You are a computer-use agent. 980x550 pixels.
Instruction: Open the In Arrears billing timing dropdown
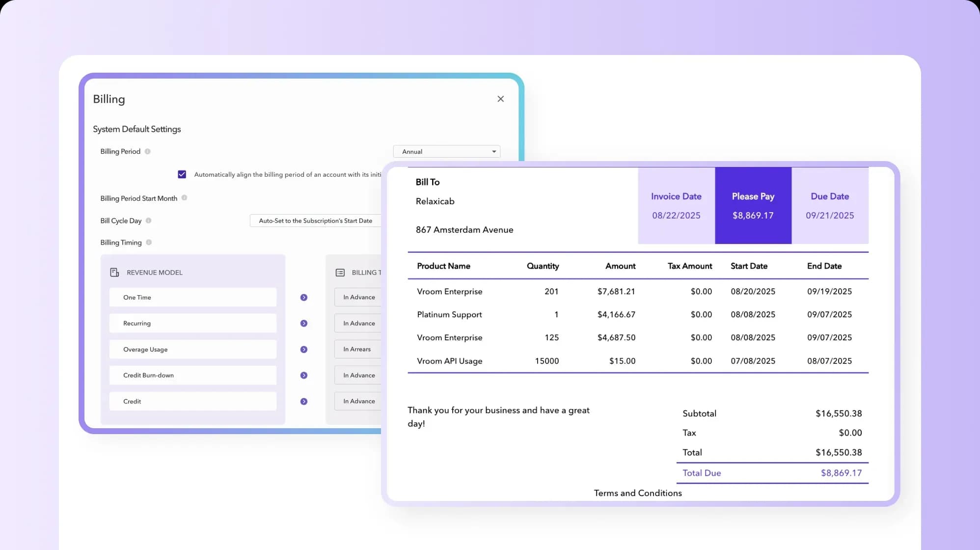[x=358, y=349]
